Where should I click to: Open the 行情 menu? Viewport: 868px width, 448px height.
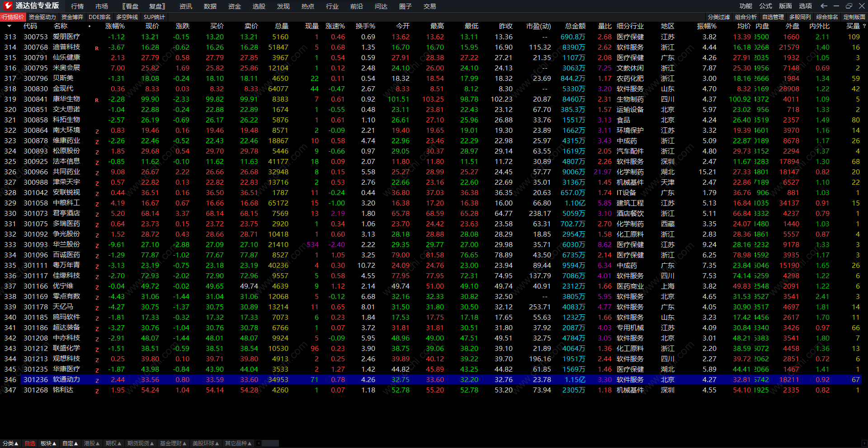click(77, 6)
